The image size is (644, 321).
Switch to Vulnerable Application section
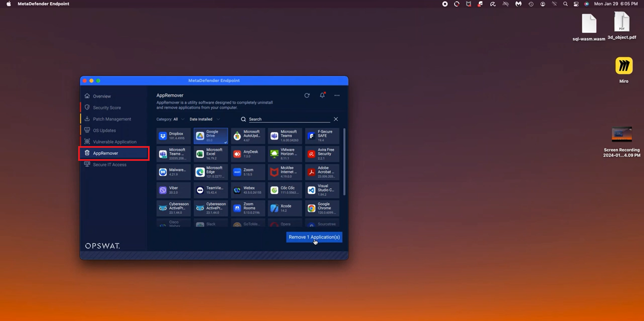point(114,142)
